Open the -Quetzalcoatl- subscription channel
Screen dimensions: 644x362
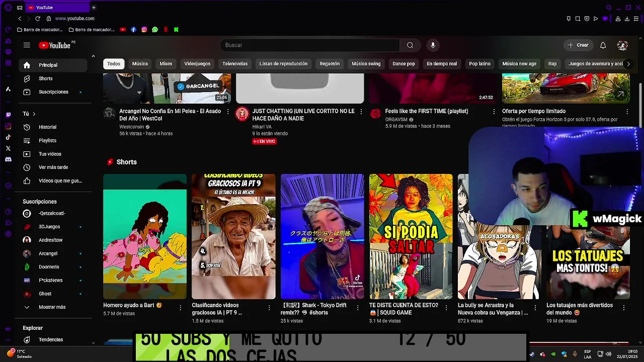coord(53,213)
